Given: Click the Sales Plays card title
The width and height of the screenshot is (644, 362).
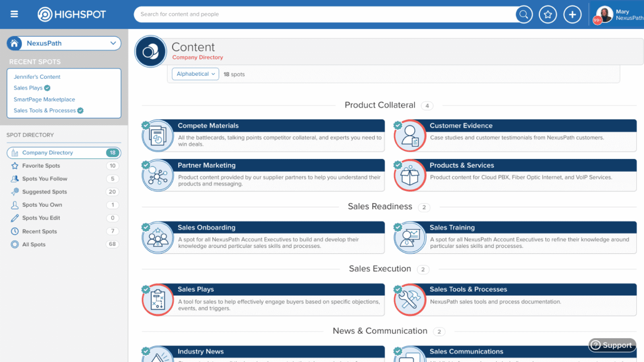Looking at the screenshot, I should coord(196,290).
